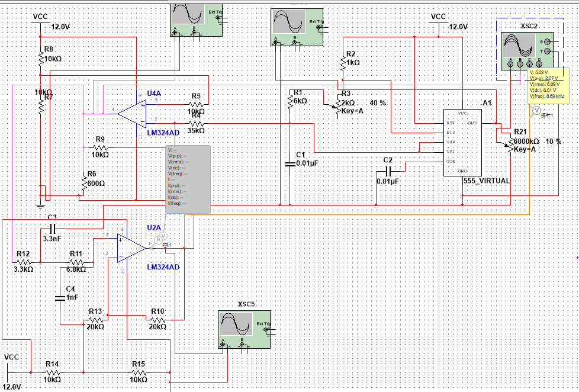Viewport: 579px width, 392px height.
Task: Click the '10 %' setting of R21
Action: 554,141
